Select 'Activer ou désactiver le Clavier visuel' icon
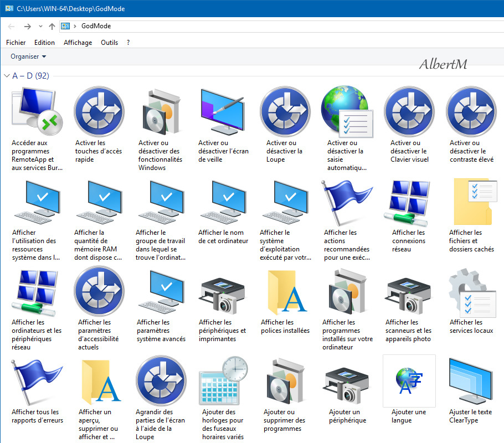The image size is (504, 443). (x=409, y=111)
